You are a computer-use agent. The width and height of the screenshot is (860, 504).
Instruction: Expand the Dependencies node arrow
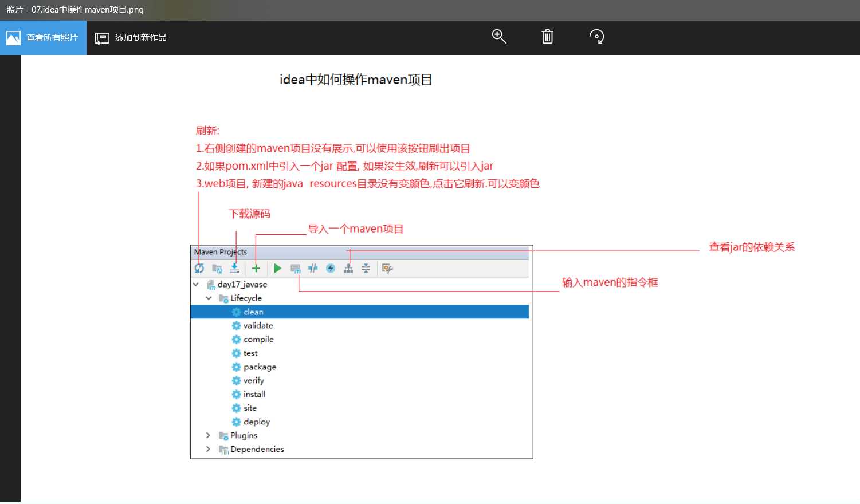point(208,449)
